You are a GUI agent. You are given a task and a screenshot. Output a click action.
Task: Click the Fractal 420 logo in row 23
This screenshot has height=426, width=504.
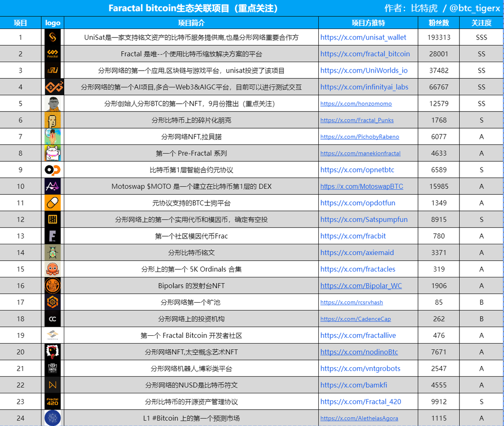(52, 402)
